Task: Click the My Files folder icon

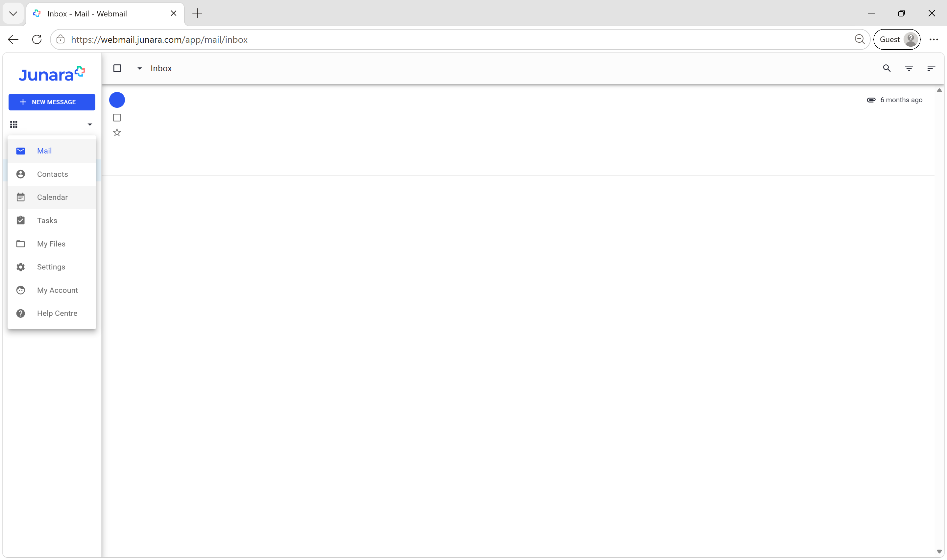Action: coord(21,244)
